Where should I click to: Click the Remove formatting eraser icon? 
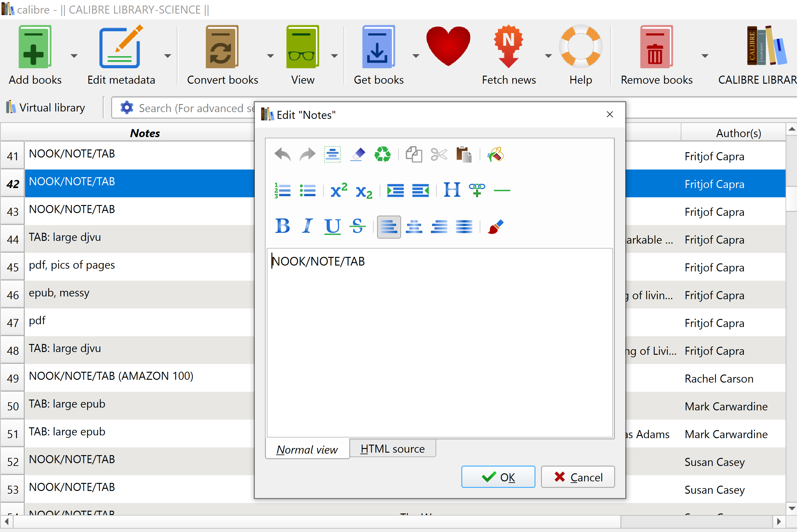[x=357, y=155]
